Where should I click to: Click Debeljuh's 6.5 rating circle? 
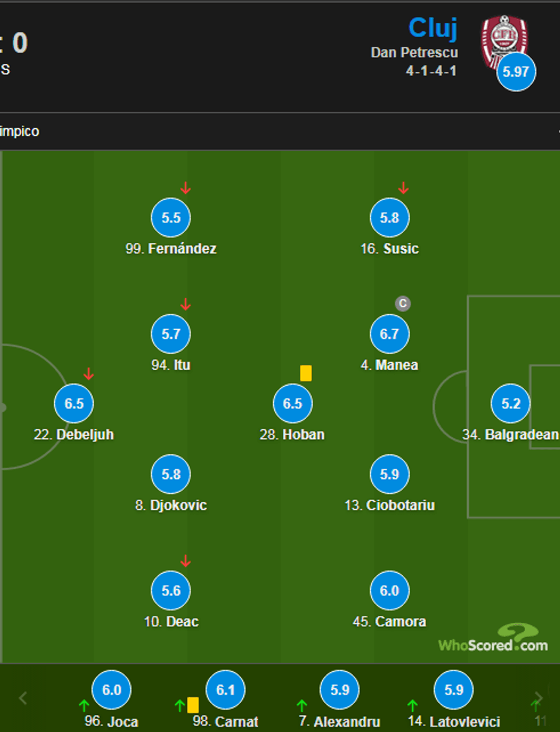point(74,403)
